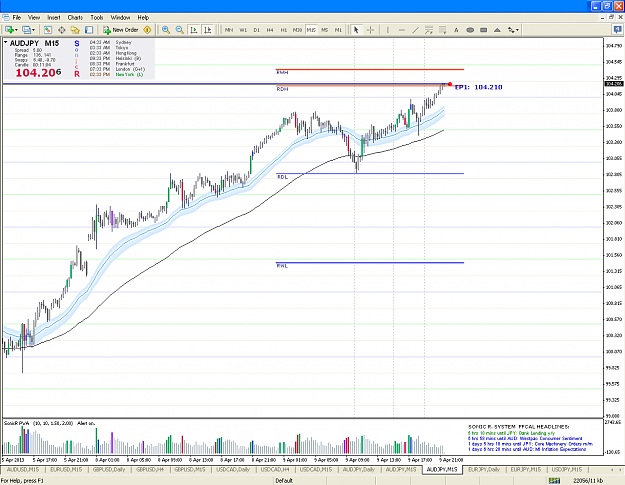Switch to the USDCAD,Daily chart tab
Screen dimensions: 625x485
233,469
